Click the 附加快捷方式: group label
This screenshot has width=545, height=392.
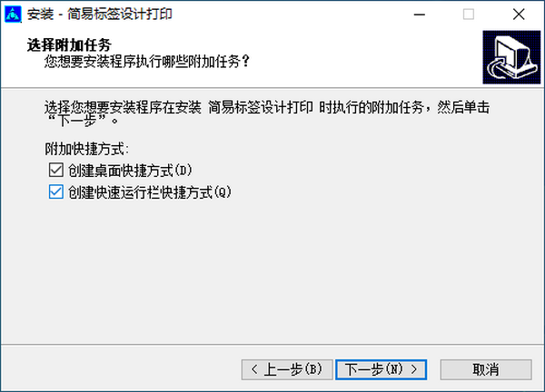coord(86,150)
